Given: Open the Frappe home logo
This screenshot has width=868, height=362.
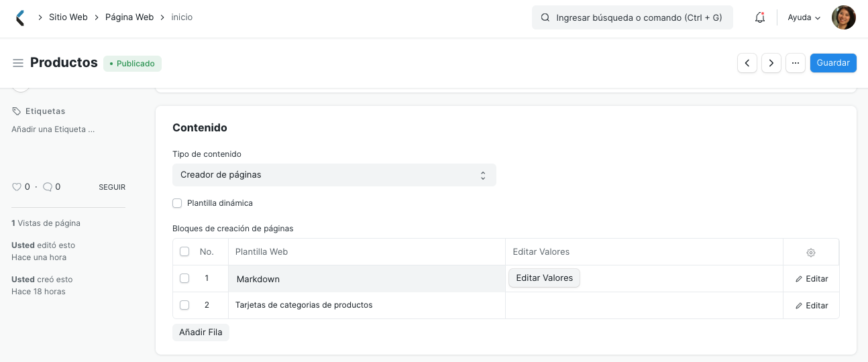Looking at the screenshot, I should coord(20,18).
